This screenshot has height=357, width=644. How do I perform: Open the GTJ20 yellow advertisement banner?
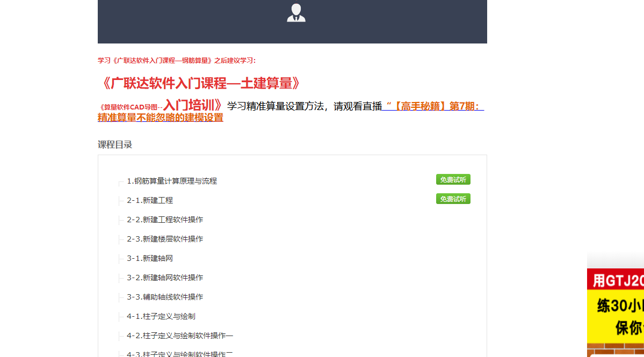click(615, 312)
